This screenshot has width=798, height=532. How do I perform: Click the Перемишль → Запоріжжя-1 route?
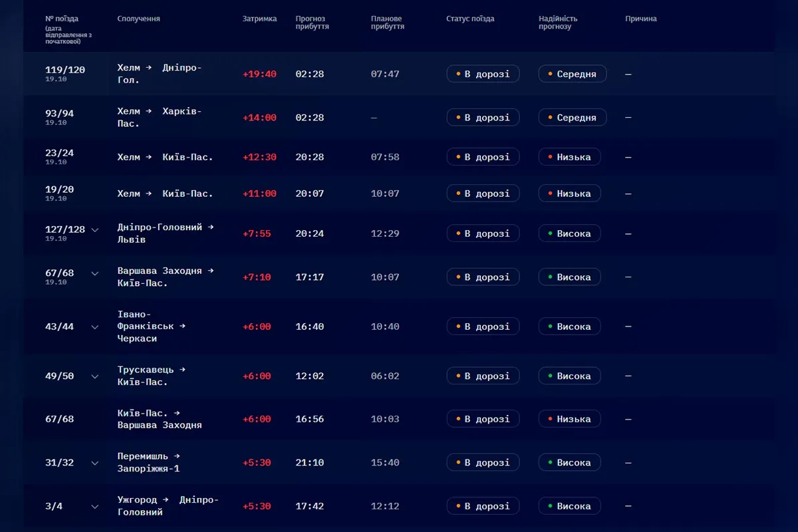[149, 463]
